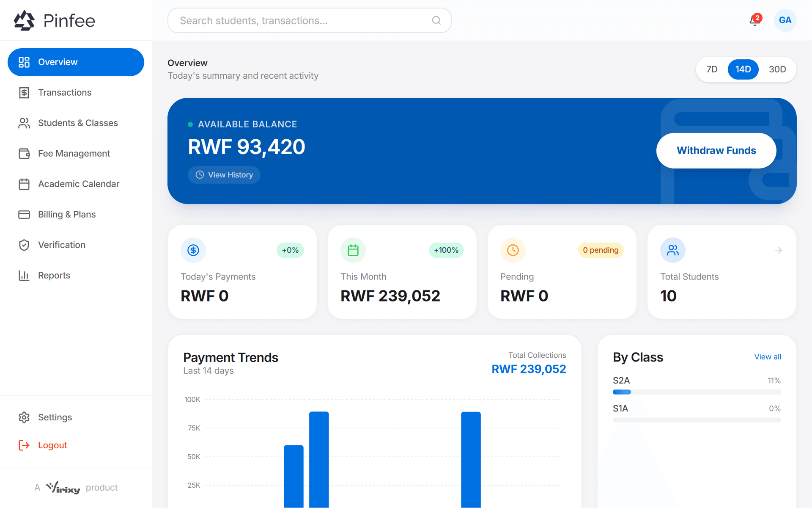
Task: Open the Transactions menu item
Action: 76,93
